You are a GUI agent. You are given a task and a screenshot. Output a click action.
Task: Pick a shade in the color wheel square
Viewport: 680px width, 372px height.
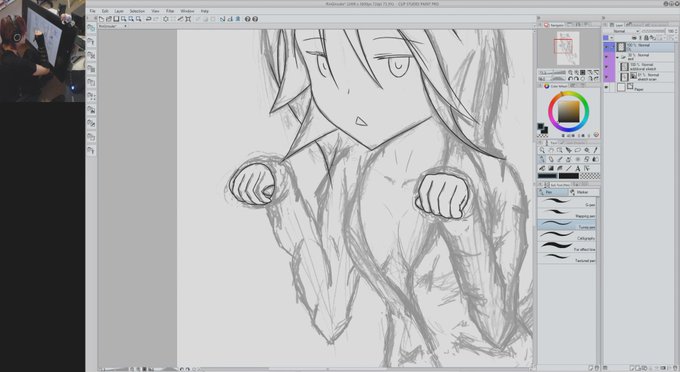[x=568, y=111]
